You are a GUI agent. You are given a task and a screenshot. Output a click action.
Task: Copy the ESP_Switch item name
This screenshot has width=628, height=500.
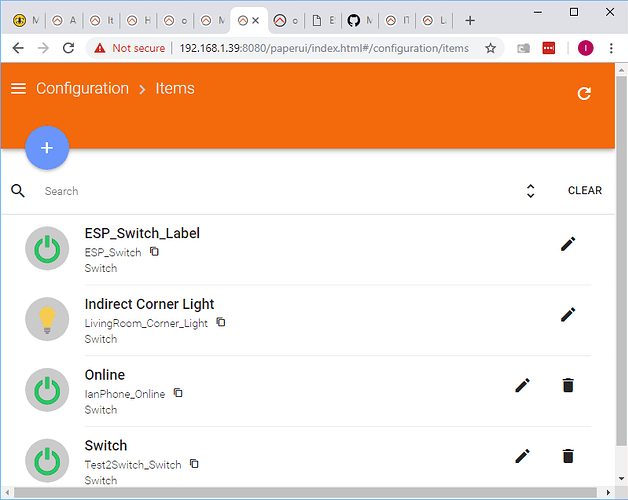tap(155, 251)
